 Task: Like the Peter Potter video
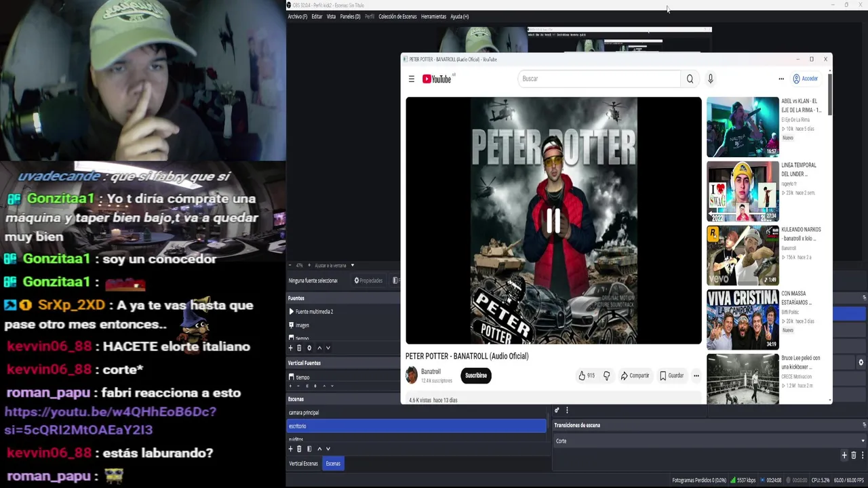point(587,375)
